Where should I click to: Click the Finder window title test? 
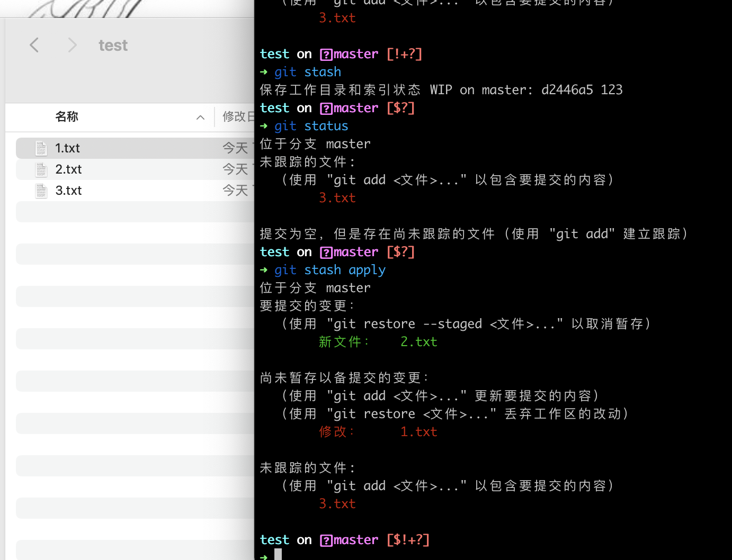pos(113,46)
